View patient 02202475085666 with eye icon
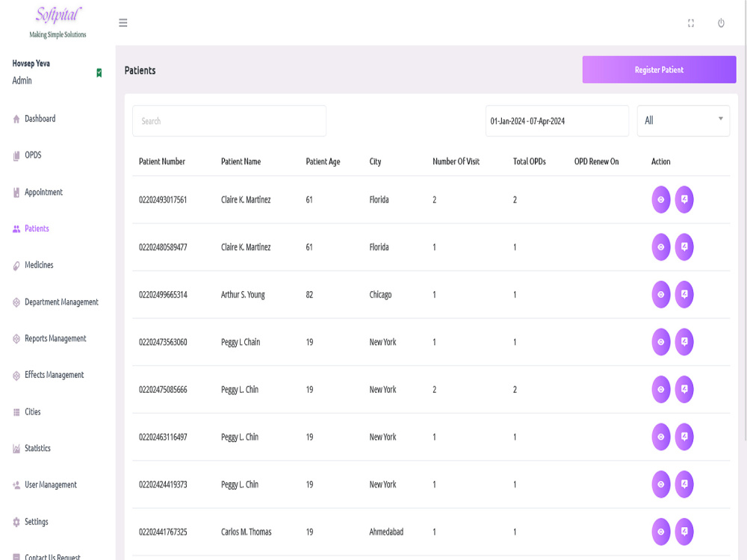This screenshot has width=747, height=560. 661,390
